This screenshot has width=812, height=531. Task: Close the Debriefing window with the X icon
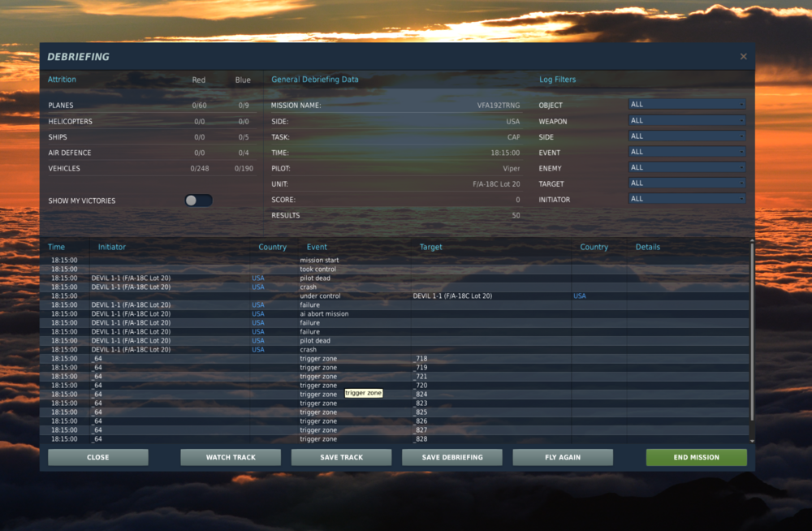point(743,57)
